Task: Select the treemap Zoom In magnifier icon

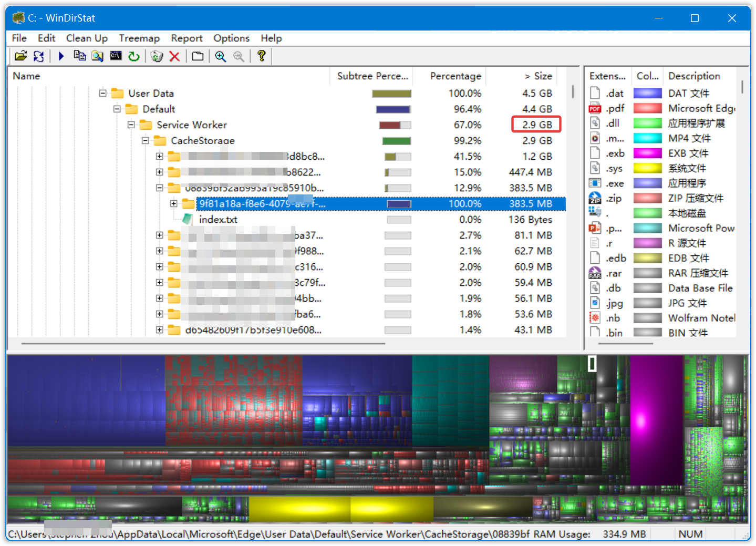Action: (221, 56)
